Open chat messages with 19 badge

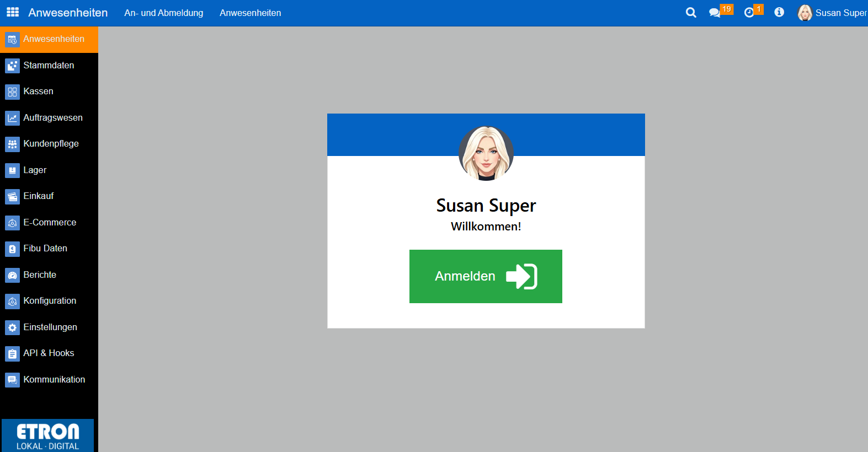tap(715, 13)
